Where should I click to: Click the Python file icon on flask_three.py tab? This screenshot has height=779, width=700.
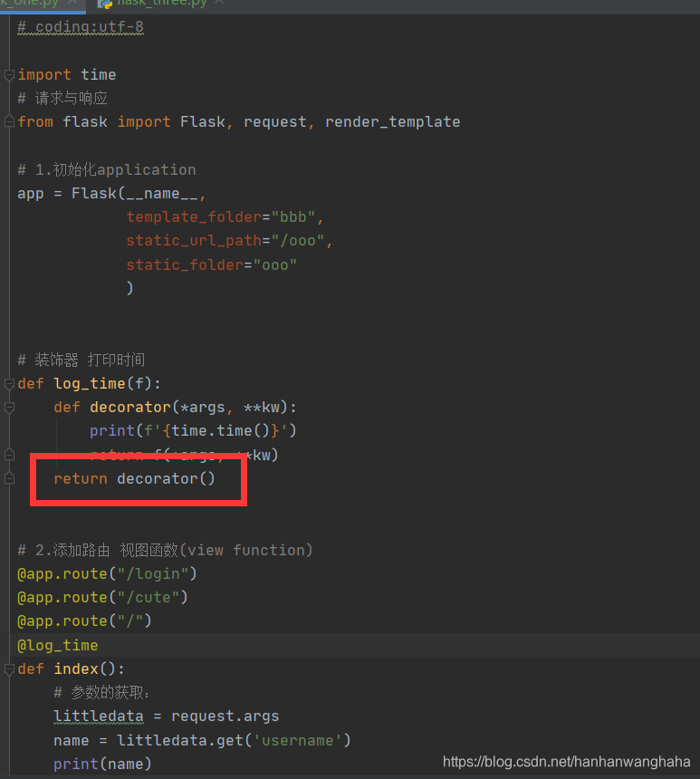click(x=105, y=4)
